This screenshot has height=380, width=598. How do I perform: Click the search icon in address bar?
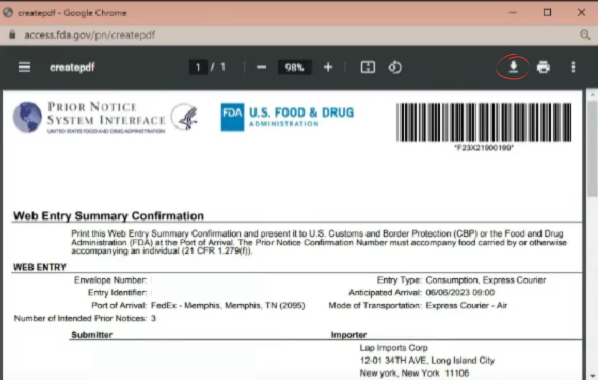click(585, 35)
